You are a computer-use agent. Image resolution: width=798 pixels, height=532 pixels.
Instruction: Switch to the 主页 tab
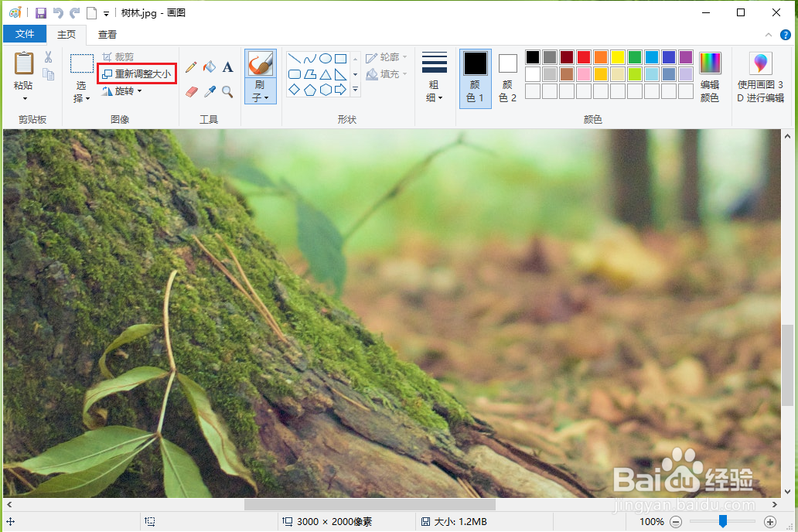point(66,34)
